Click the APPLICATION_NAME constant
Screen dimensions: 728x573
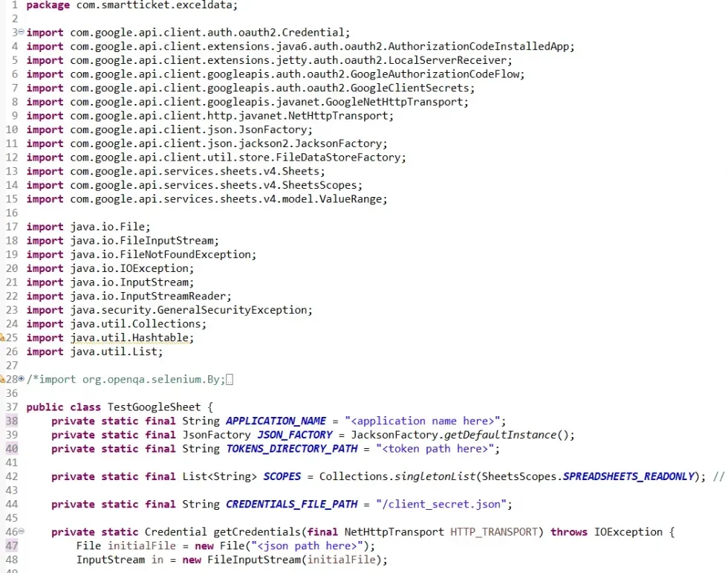point(276,421)
